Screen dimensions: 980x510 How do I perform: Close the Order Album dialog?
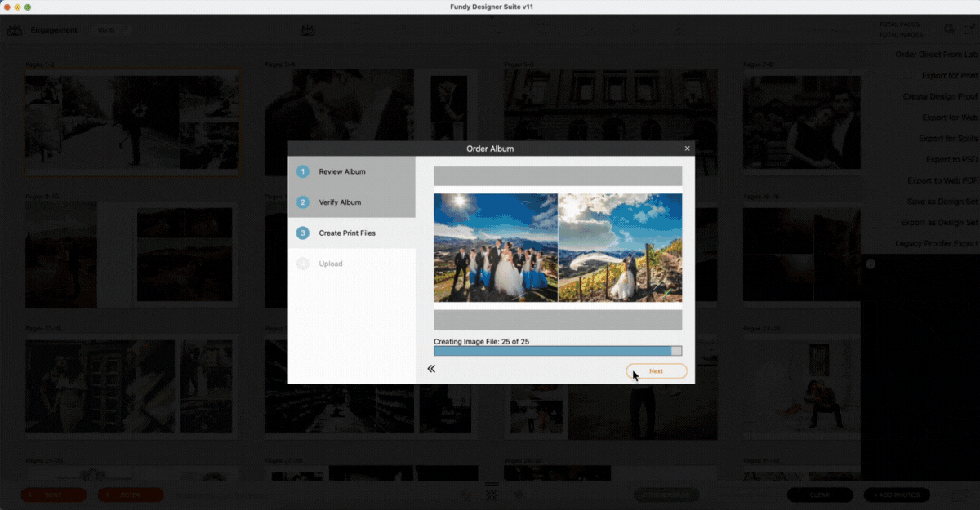click(687, 149)
